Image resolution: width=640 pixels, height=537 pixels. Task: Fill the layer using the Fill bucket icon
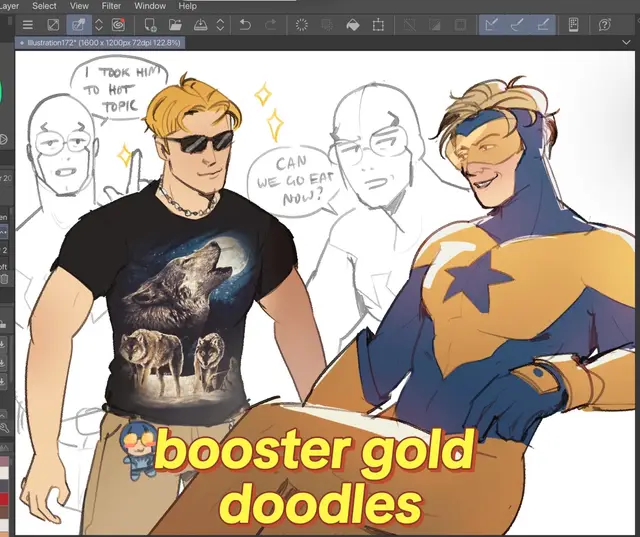point(353,25)
